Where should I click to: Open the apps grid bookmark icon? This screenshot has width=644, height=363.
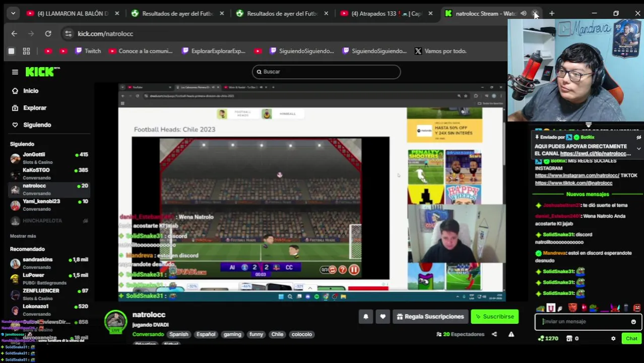(x=26, y=51)
